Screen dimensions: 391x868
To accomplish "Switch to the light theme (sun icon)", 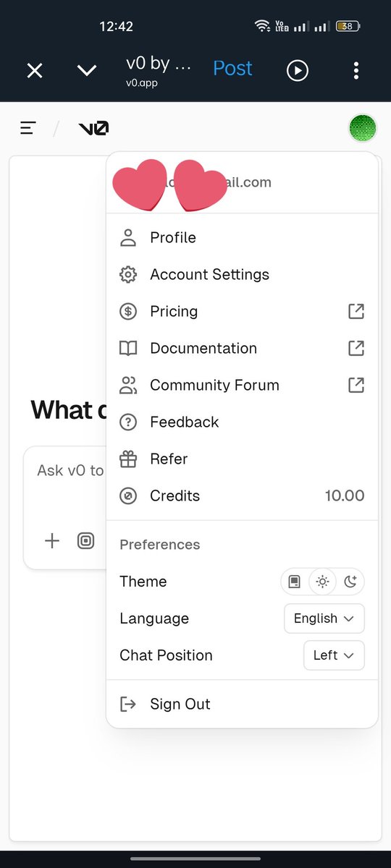I will [x=322, y=582].
